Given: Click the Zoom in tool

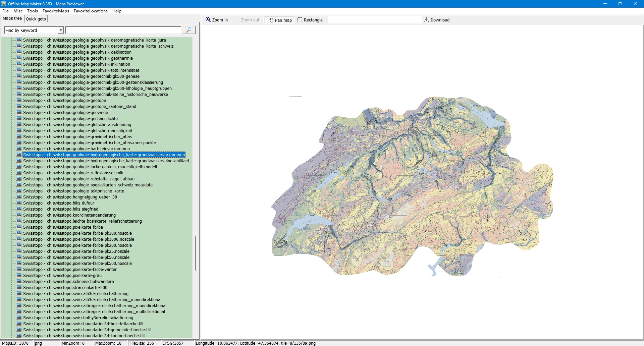Looking at the screenshot, I should pyautogui.click(x=217, y=20).
